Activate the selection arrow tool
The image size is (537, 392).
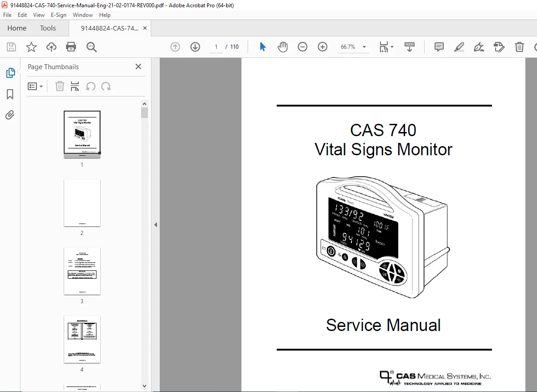click(263, 47)
